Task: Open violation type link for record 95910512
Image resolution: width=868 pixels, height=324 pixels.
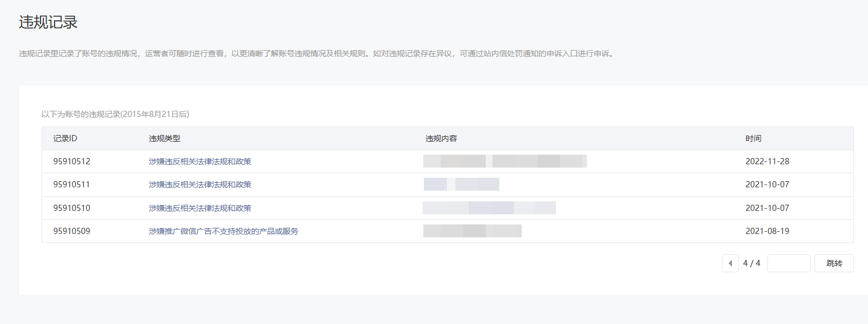Action: point(200,161)
